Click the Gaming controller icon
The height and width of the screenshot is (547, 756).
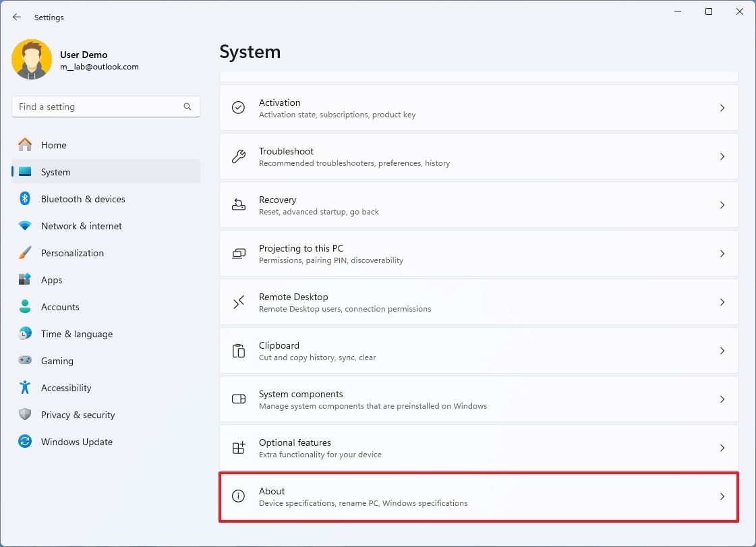26,361
